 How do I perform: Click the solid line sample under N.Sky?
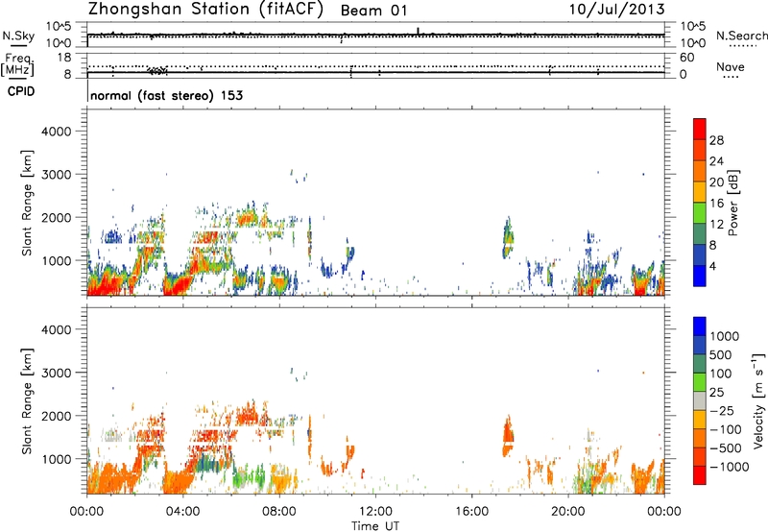point(18,46)
